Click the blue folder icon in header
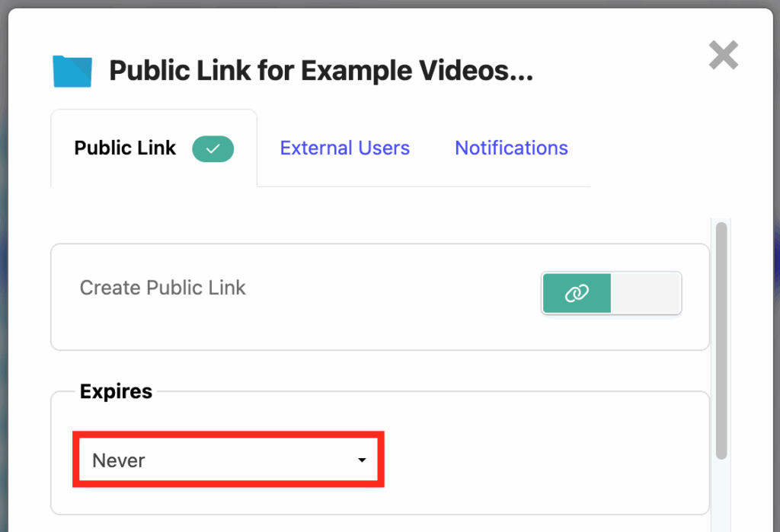 (x=72, y=72)
